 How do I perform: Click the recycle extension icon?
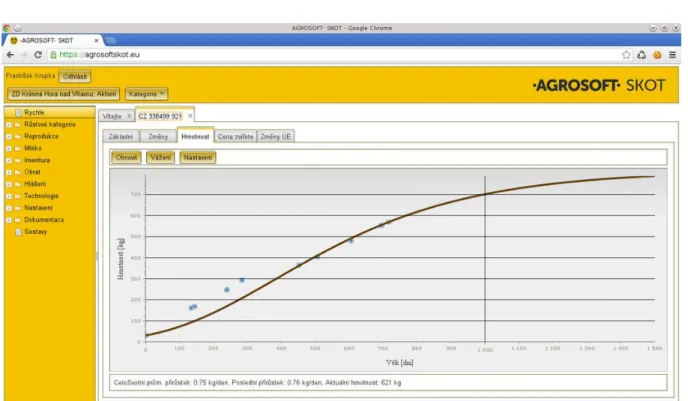(x=641, y=55)
